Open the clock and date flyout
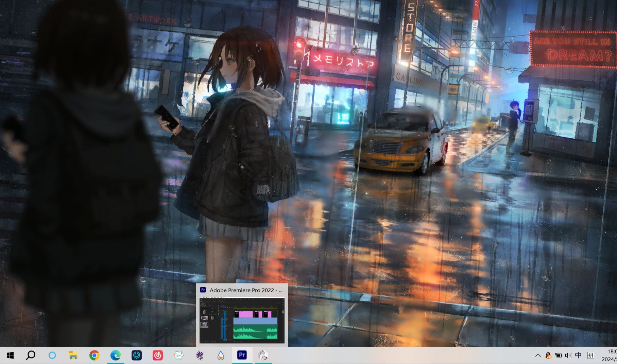The width and height of the screenshot is (617, 364). 609,356
